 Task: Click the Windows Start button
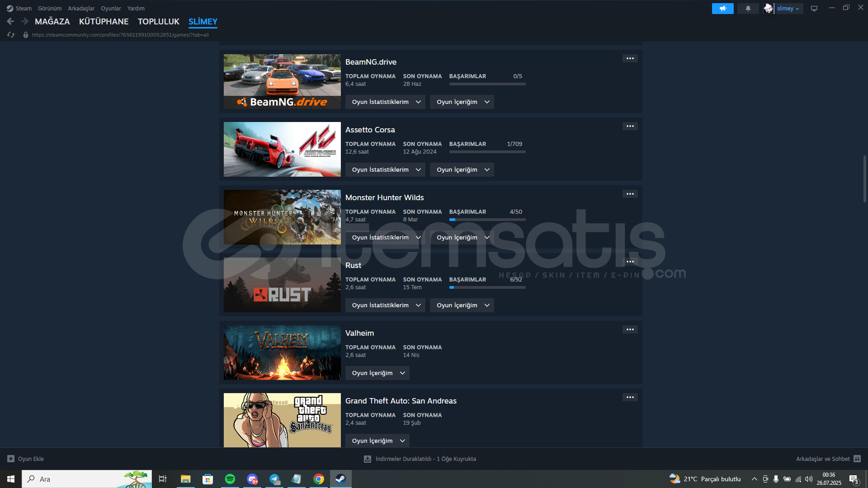[x=11, y=479]
